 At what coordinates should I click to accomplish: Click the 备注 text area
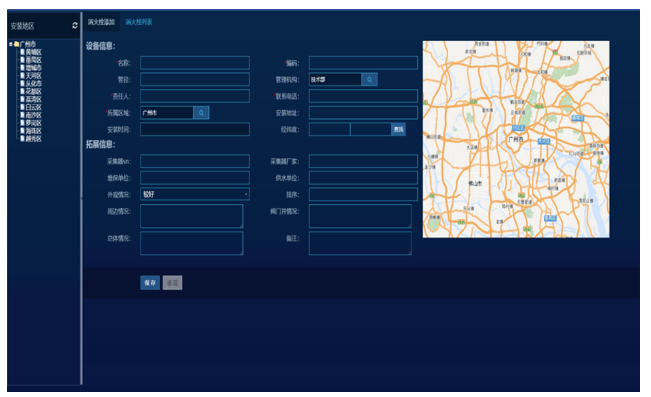point(360,243)
